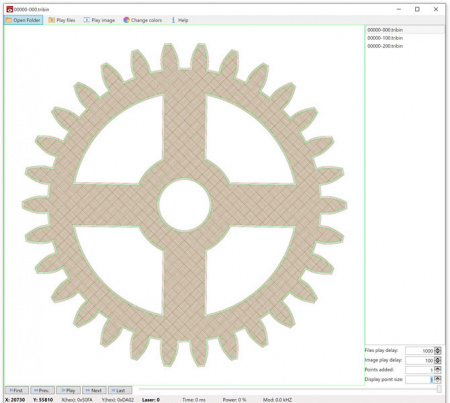This screenshot has width=450, height=403.
Task: Click the Y: 55810 status bar coordinate
Action: tap(43, 400)
